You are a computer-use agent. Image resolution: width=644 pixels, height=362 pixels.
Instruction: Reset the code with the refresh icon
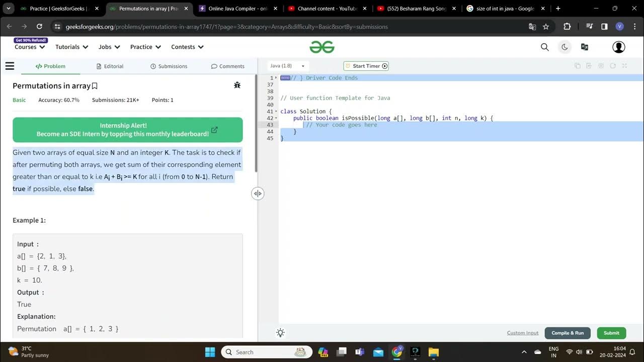pyautogui.click(x=613, y=66)
